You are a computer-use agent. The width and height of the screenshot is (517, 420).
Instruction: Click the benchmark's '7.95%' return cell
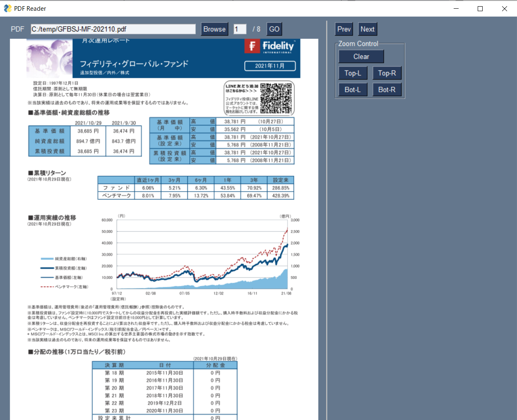tap(175, 196)
